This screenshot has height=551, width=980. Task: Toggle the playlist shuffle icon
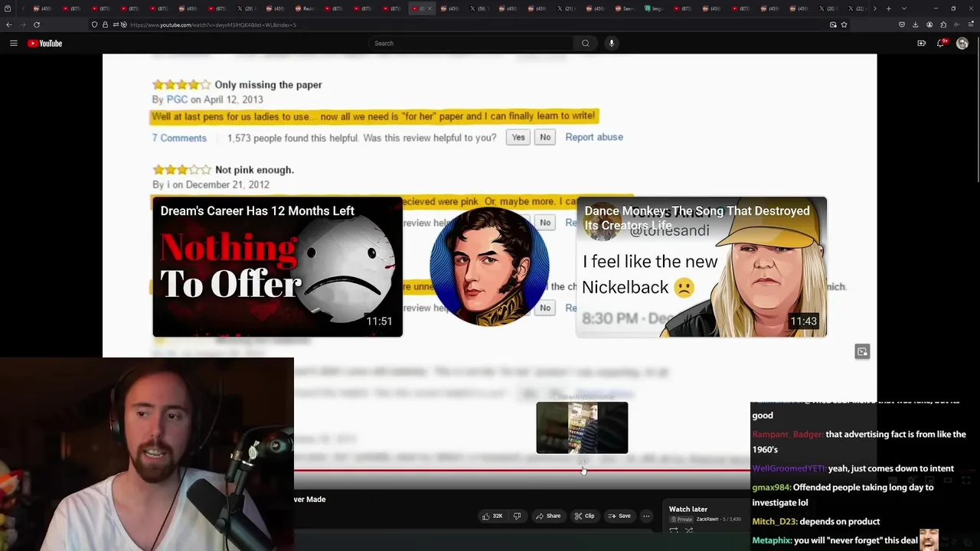[x=689, y=530]
